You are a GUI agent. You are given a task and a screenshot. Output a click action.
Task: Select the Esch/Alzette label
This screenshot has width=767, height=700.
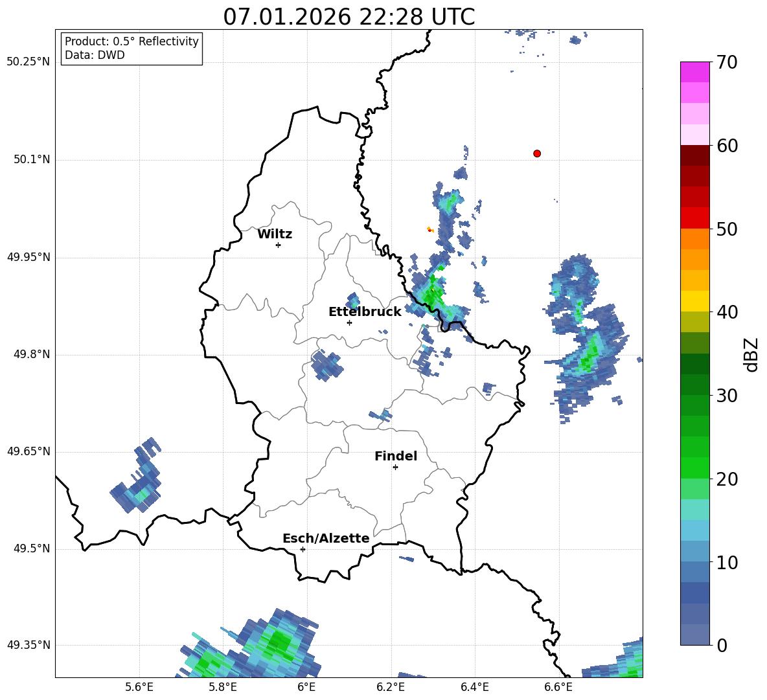tap(326, 538)
